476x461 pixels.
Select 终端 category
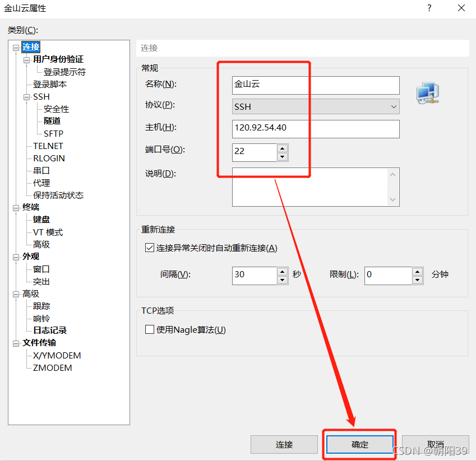pos(31,207)
